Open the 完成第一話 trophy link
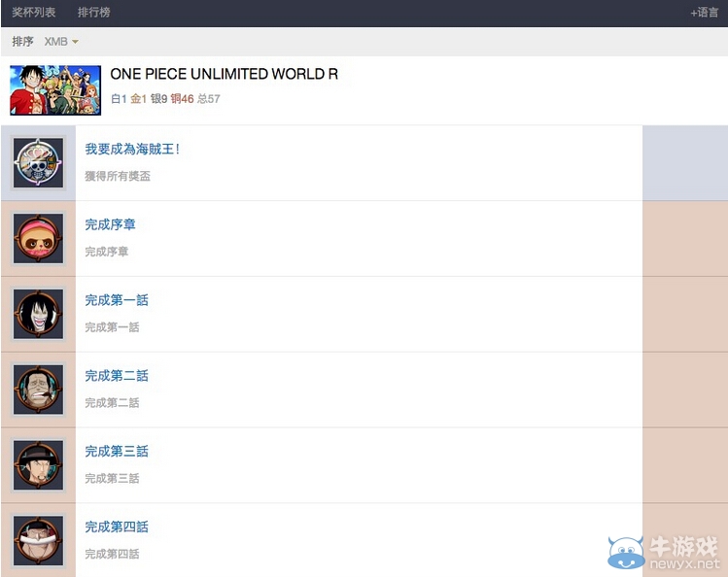The width and height of the screenshot is (728, 577). pyautogui.click(x=117, y=300)
